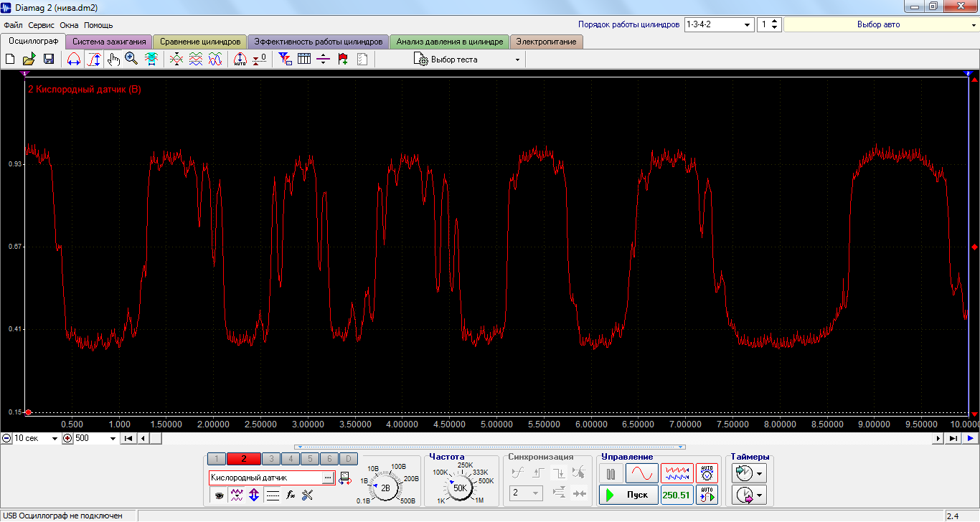
Task: Open the fx math function icon
Action: tap(291, 494)
